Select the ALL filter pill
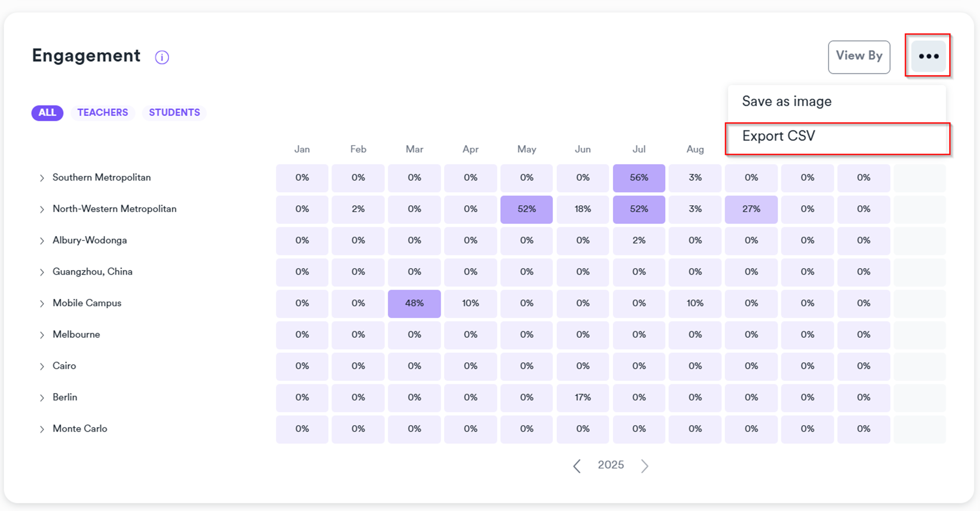 pyautogui.click(x=47, y=113)
